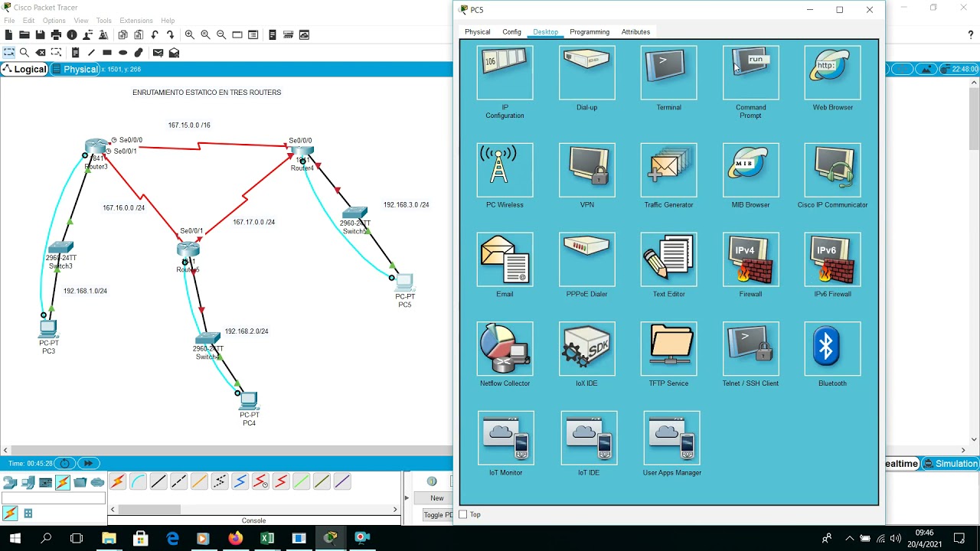Open IoT Monitor app
The width and height of the screenshot is (980, 551).
[505, 438]
